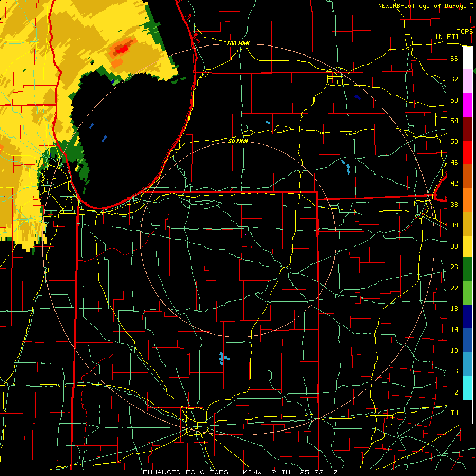476x476 pixels.
Task: Click the light pink legend swatch
Action: point(467,81)
